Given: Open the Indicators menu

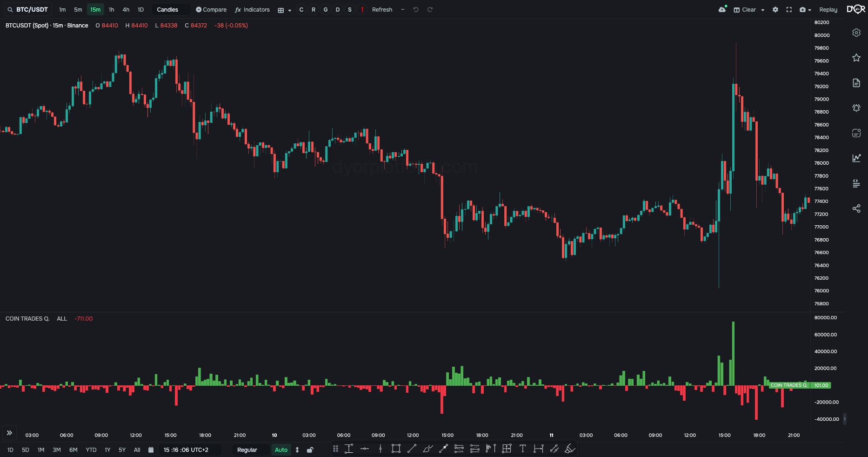Looking at the screenshot, I should (253, 10).
